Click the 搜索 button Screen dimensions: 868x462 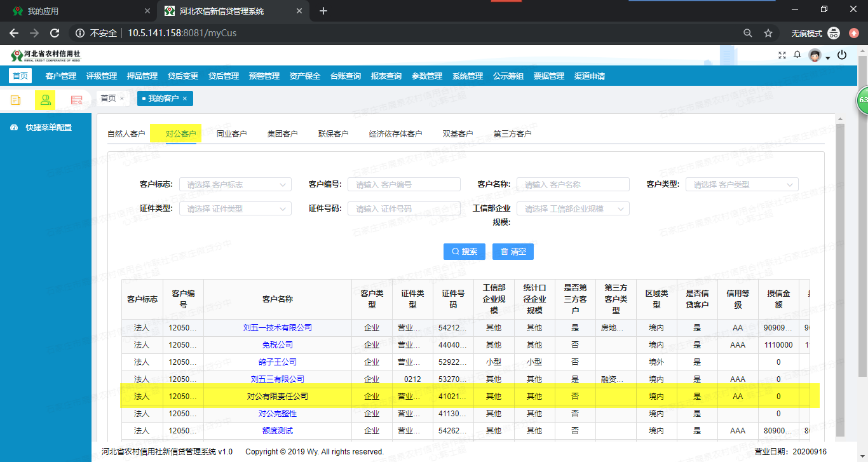[x=464, y=251]
